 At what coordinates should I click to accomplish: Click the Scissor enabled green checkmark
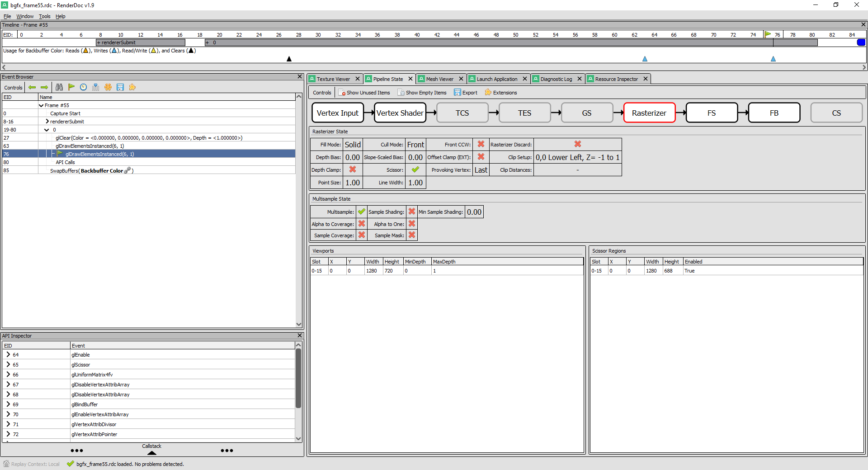coord(415,169)
